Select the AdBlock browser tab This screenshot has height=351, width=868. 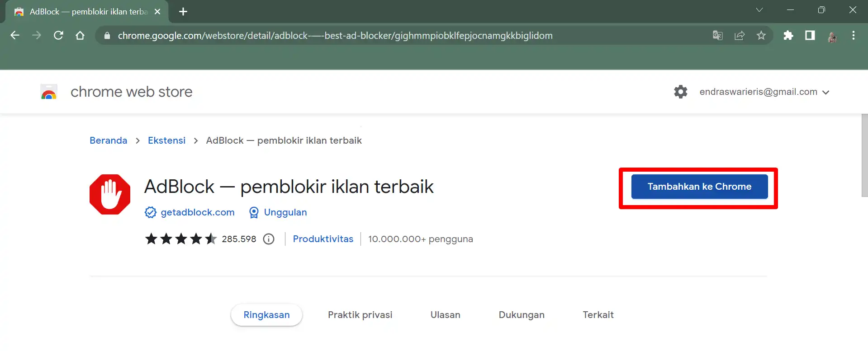87,12
